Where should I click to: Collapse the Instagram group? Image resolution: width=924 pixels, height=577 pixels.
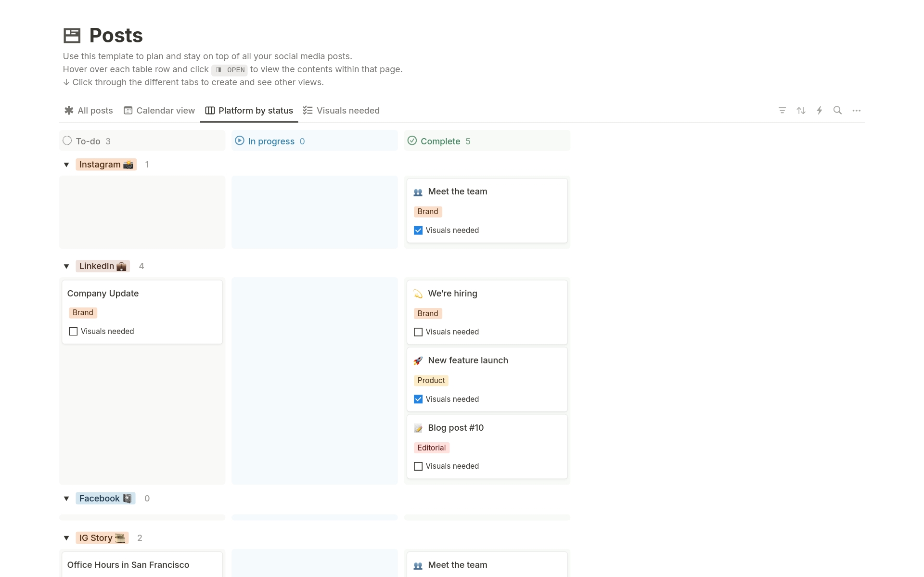(x=66, y=165)
